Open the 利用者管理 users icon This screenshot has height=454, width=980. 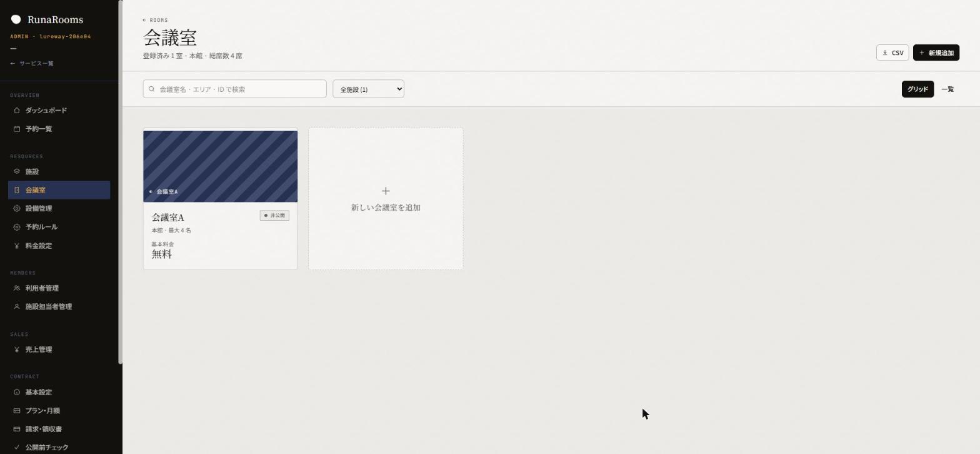pyautogui.click(x=17, y=288)
